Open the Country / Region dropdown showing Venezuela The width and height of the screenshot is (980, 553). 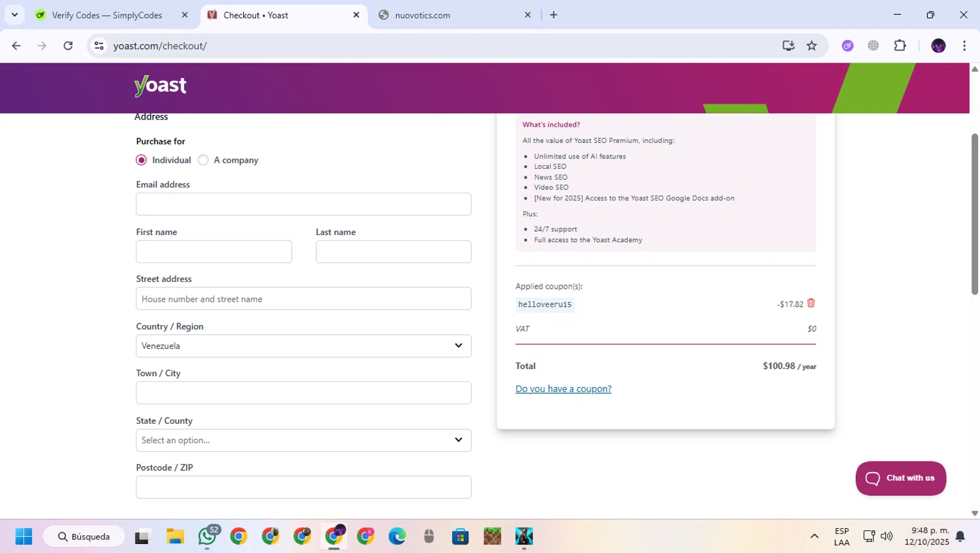(x=303, y=346)
